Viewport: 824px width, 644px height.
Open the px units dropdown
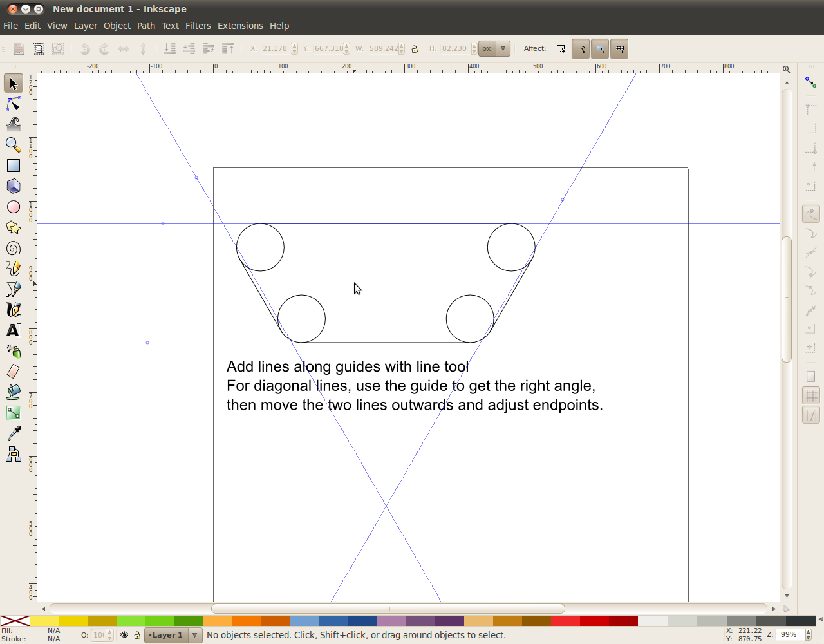(x=503, y=49)
